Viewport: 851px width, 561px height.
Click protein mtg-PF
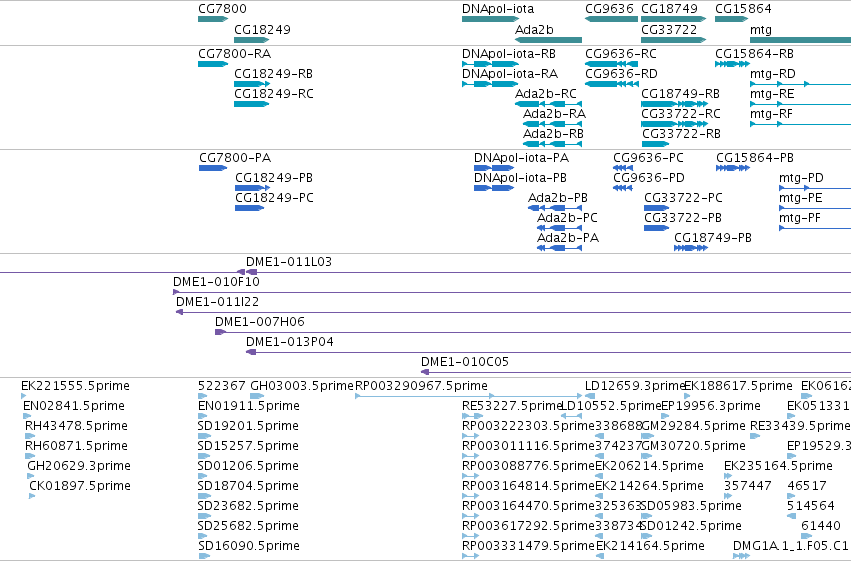(815, 228)
